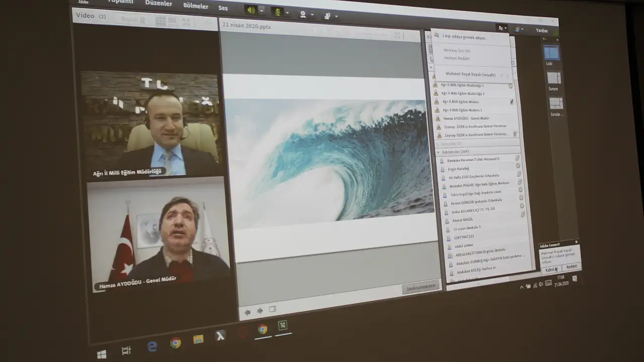Open the Ses menu
The height and width of the screenshot is (362, 644).
(223, 8)
